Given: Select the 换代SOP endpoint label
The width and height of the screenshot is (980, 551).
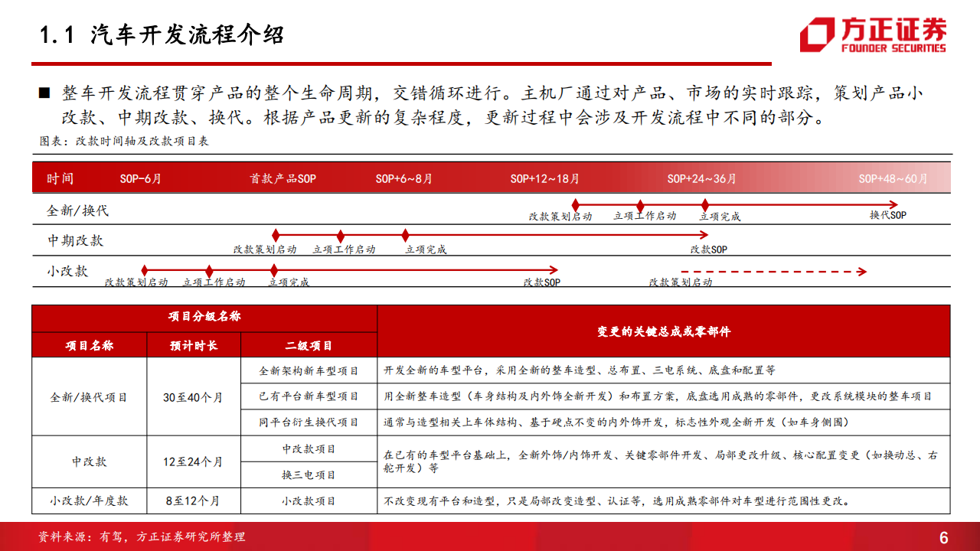Looking at the screenshot, I should [x=887, y=216].
